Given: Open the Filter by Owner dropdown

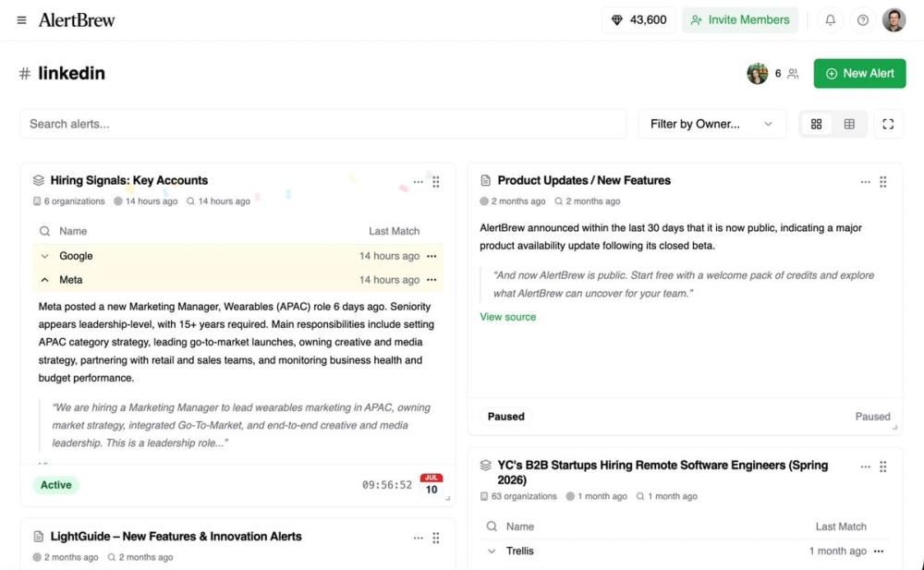Looking at the screenshot, I should click(x=711, y=124).
